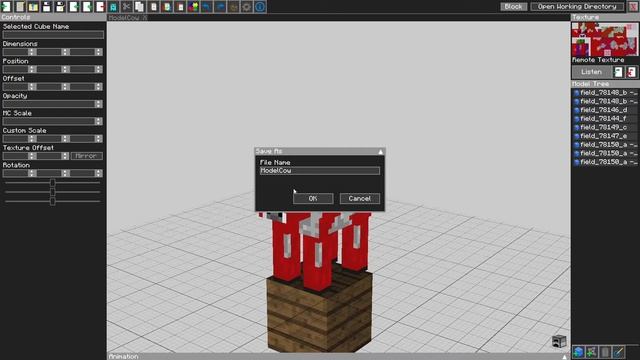Click the middle Rotation slider handle
Viewport: 640px width, 360px height.
(x=53, y=192)
